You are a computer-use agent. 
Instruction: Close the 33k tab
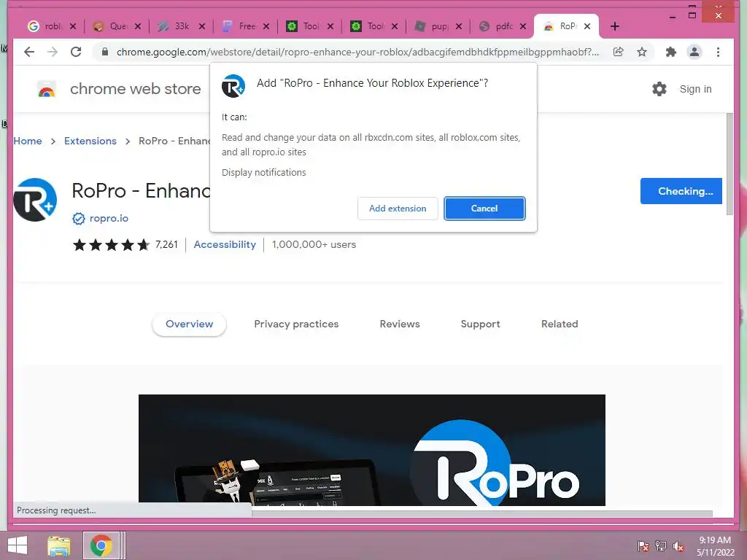(202, 26)
